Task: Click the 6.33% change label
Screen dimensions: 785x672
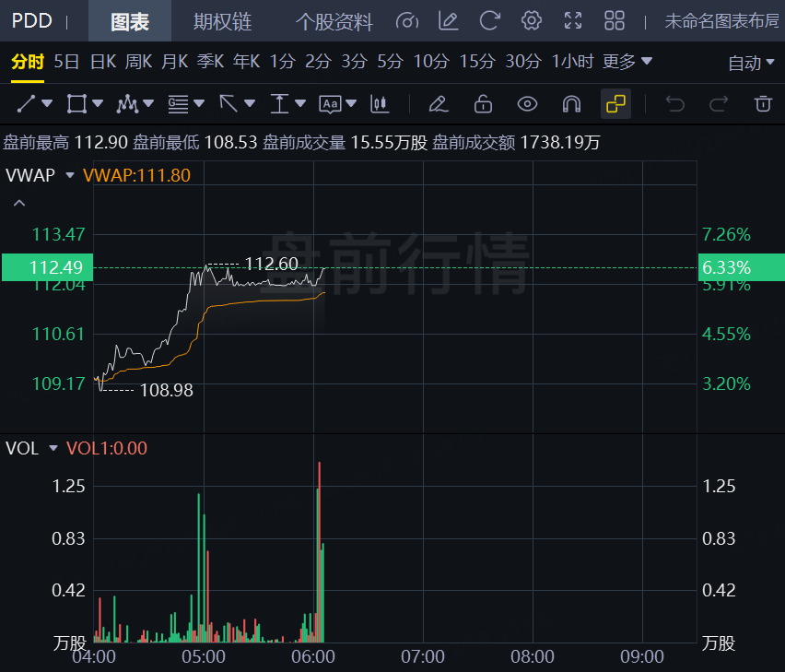Action: pos(742,267)
